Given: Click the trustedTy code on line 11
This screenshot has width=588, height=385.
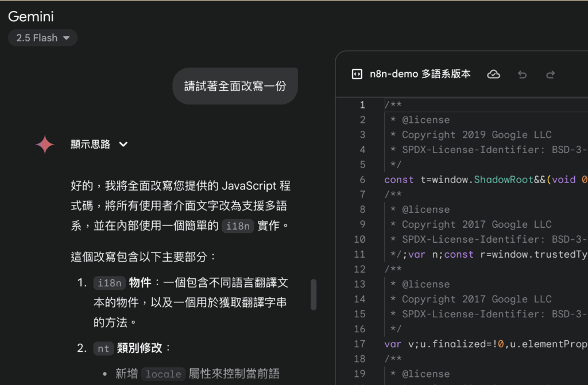Looking at the screenshot, I should [560, 254].
